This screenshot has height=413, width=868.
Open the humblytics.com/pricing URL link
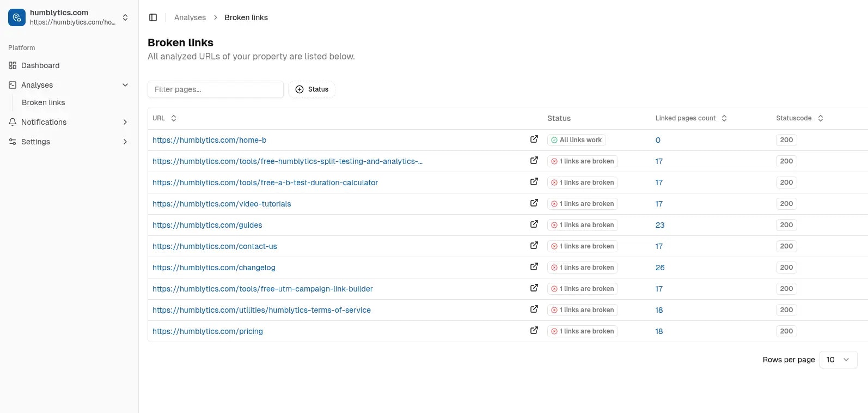tap(207, 331)
